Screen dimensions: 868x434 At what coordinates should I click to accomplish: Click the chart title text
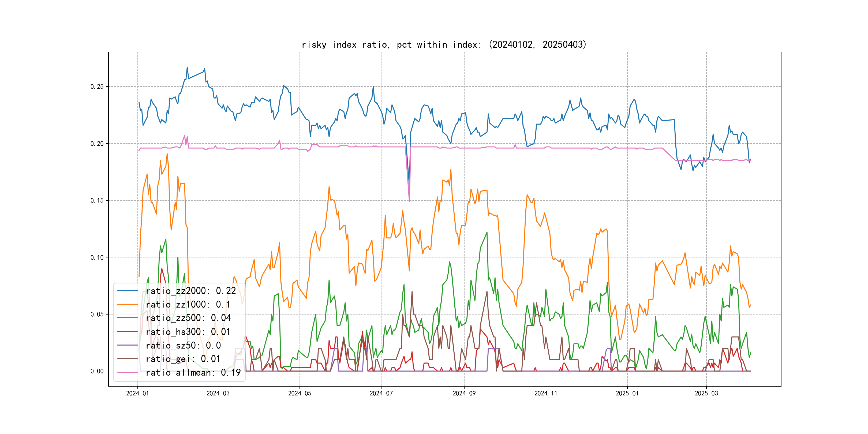pos(444,44)
